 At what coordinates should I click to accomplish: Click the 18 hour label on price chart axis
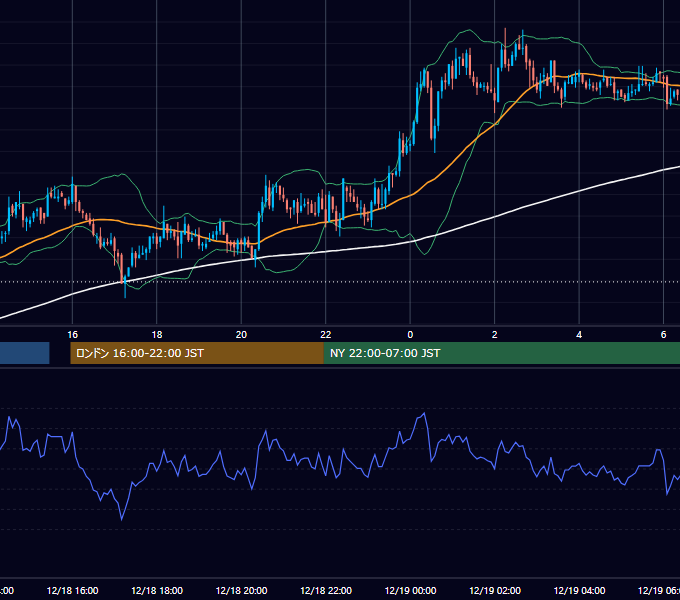(157, 335)
